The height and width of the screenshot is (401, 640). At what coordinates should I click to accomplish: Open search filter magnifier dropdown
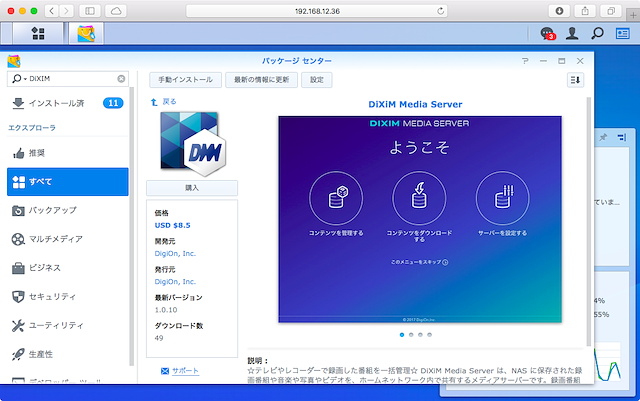[x=19, y=78]
